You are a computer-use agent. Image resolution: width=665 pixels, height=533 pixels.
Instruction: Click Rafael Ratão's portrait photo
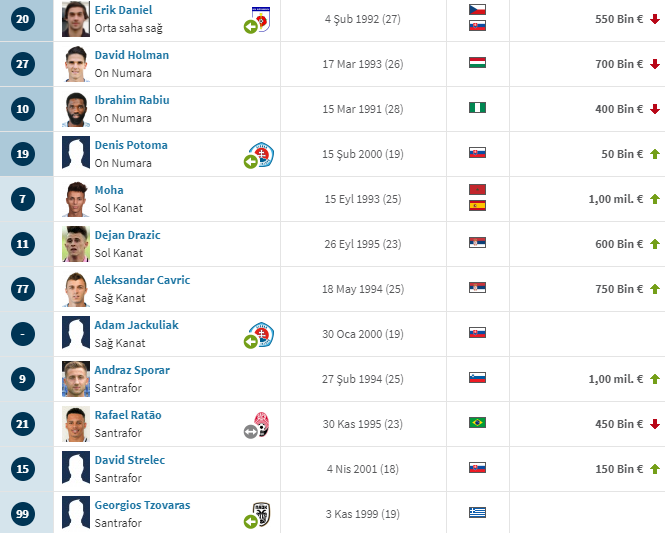pyautogui.click(x=75, y=424)
